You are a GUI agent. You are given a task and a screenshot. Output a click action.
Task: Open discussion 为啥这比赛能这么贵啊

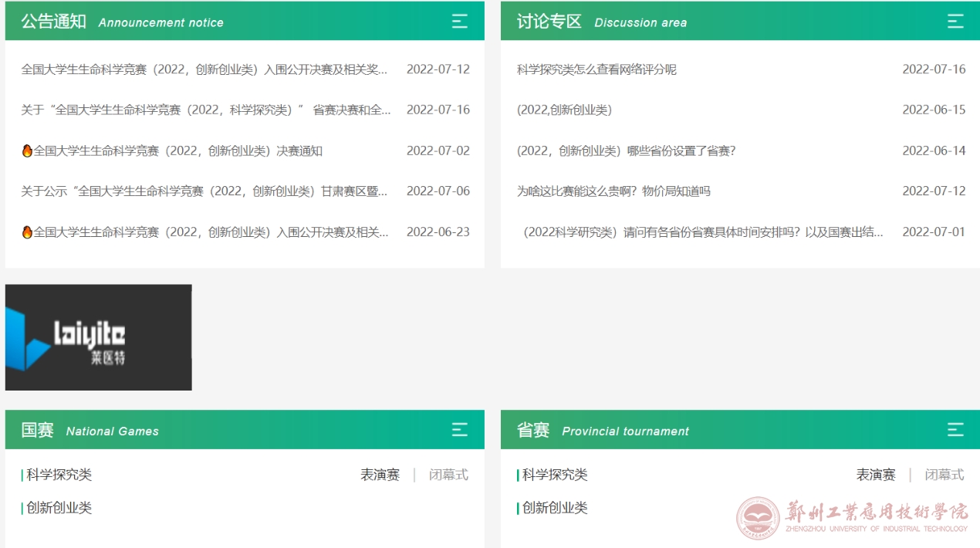click(613, 191)
